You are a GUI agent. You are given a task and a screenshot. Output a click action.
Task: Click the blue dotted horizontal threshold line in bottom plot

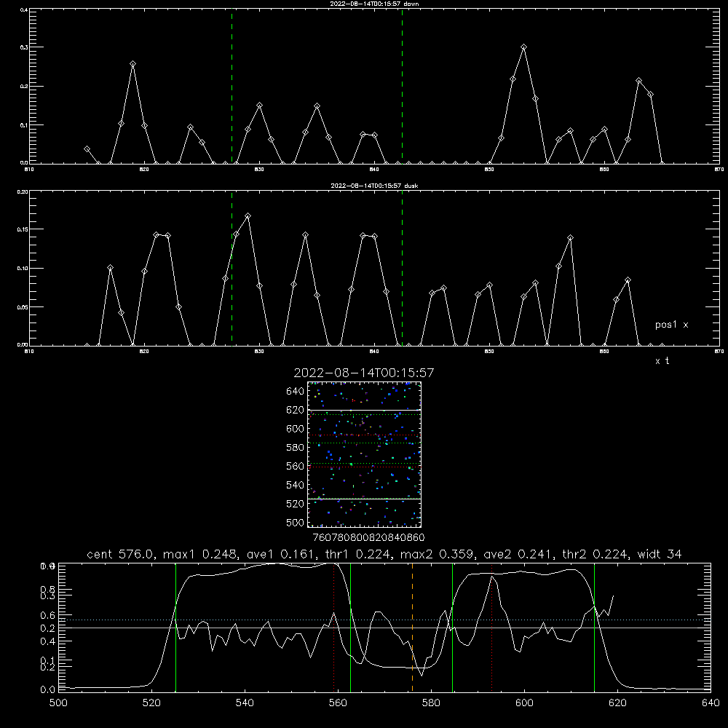[x=384, y=620]
